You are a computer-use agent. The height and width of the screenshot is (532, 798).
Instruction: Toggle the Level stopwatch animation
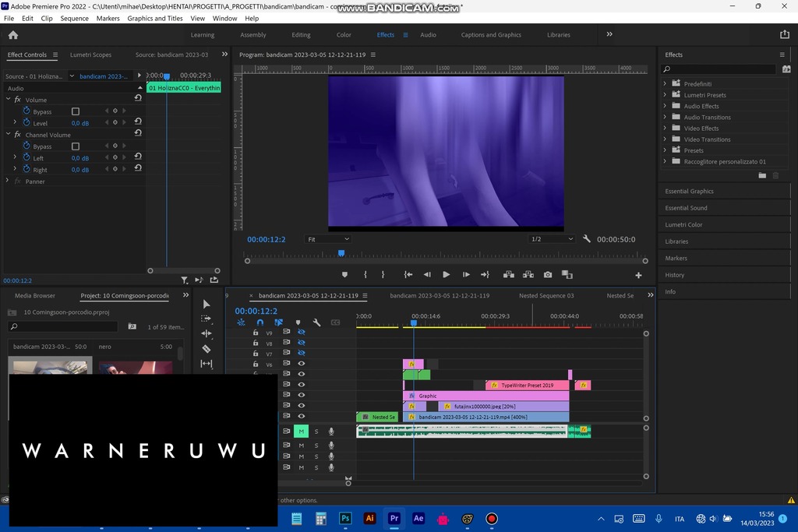[26, 122]
